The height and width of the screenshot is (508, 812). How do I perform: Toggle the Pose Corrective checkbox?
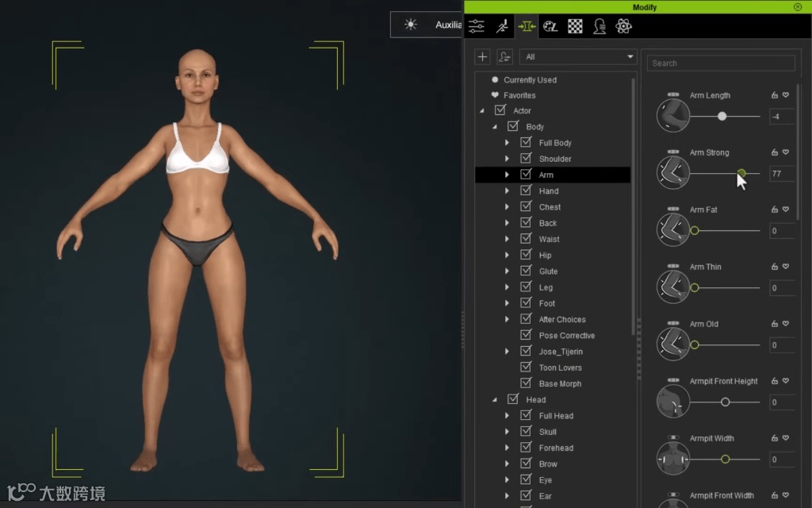[x=526, y=335]
